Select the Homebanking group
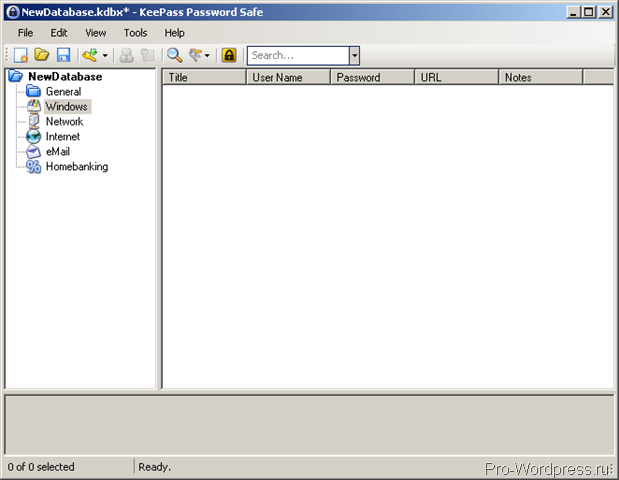This screenshot has width=619, height=480. [77, 167]
